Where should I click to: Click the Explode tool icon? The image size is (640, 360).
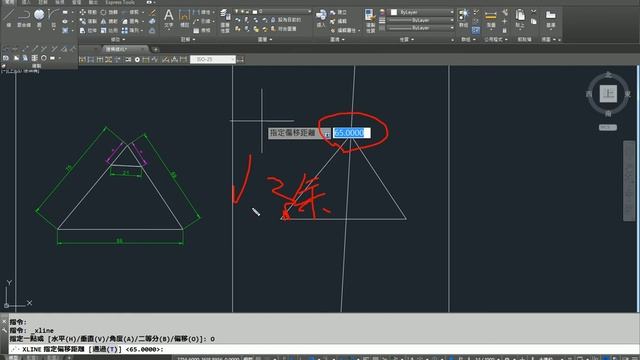152,21
